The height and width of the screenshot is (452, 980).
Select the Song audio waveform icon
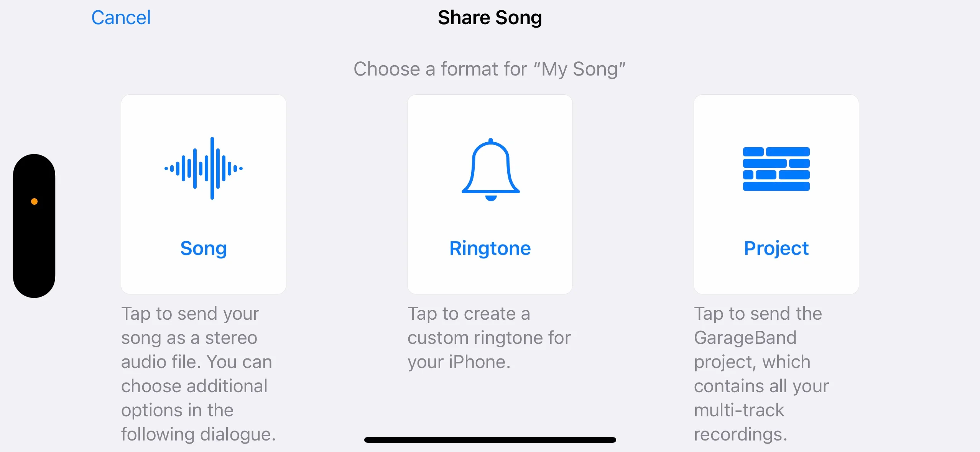tap(204, 169)
